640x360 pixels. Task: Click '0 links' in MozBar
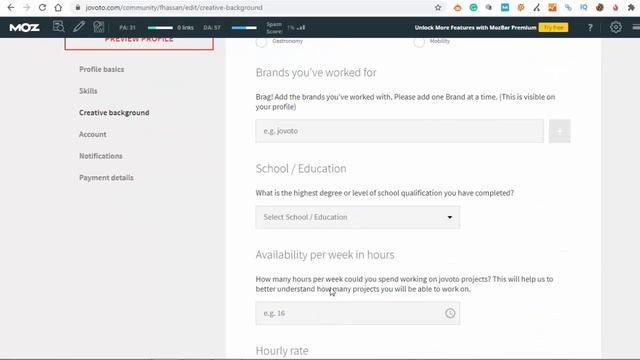click(185, 28)
